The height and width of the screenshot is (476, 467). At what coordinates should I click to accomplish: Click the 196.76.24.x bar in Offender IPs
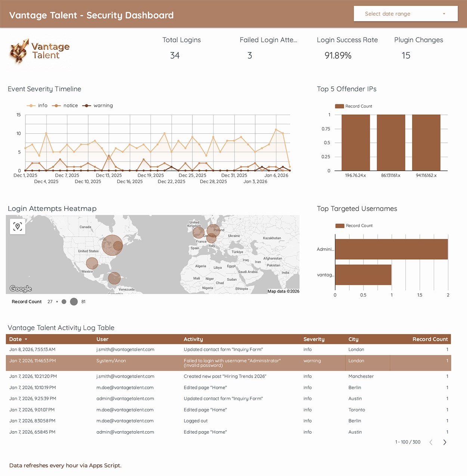pyautogui.click(x=356, y=142)
